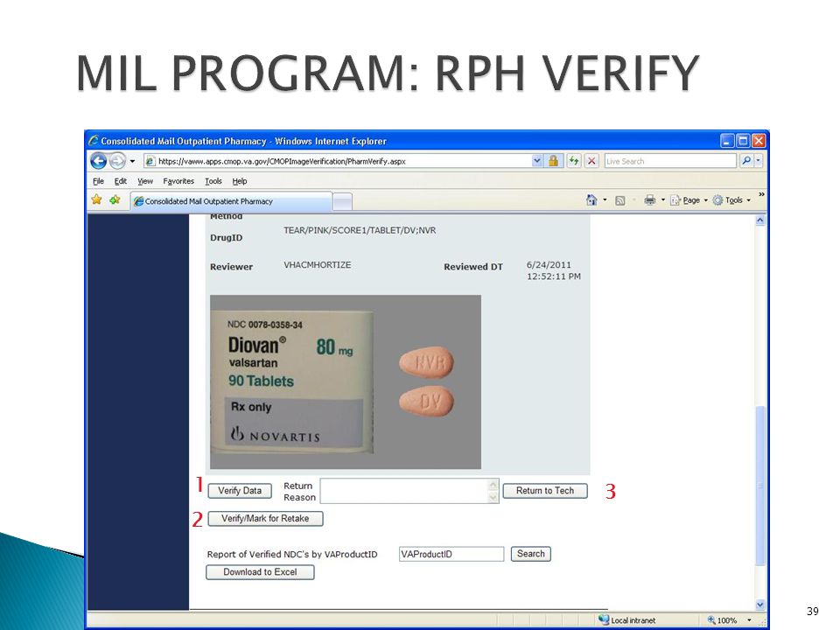Minimize the Internet Explorer window

click(726, 141)
